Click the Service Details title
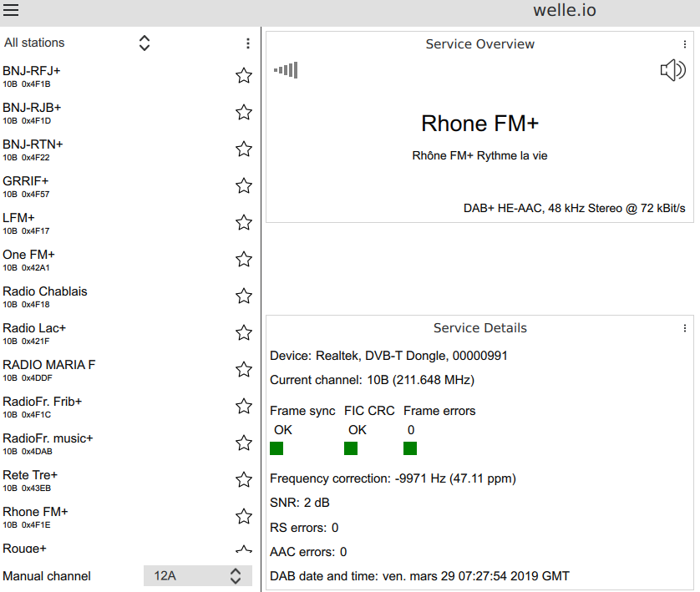Screen dimensions: 700x592 click(x=480, y=328)
